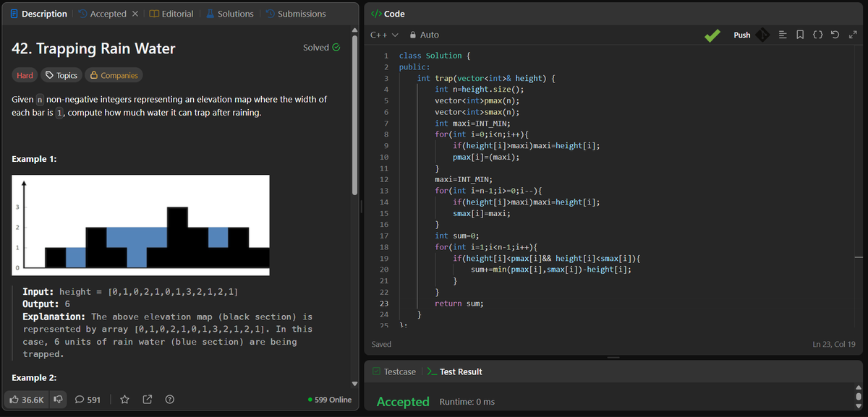Viewport: 868px width, 417px height.
Task: Open the Companies tag button
Action: (x=114, y=75)
